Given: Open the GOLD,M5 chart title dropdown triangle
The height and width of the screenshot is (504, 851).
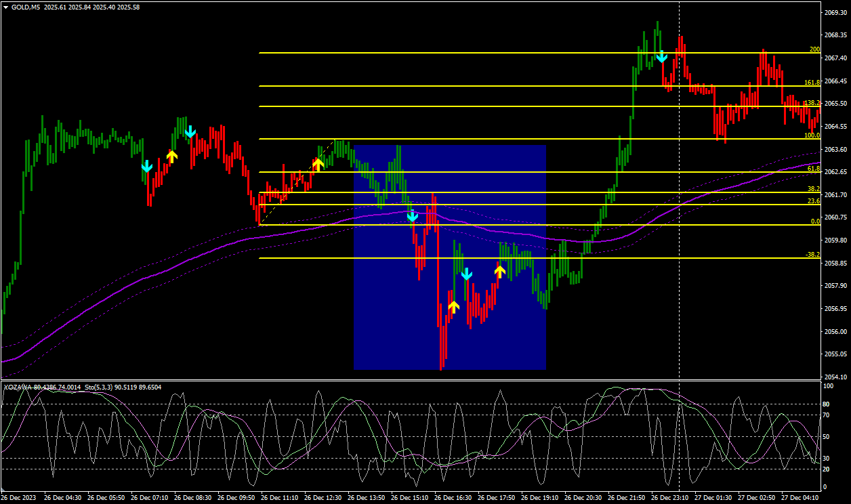Looking at the screenshot, I should [x=6, y=7].
